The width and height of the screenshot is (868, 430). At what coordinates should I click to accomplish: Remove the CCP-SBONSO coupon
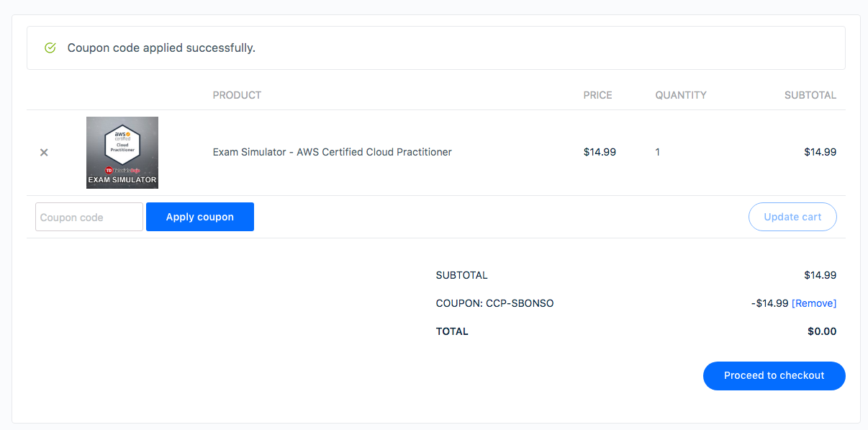point(814,303)
